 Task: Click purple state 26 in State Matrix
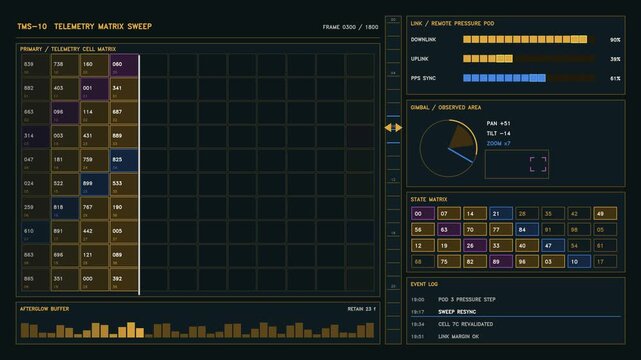(475, 246)
